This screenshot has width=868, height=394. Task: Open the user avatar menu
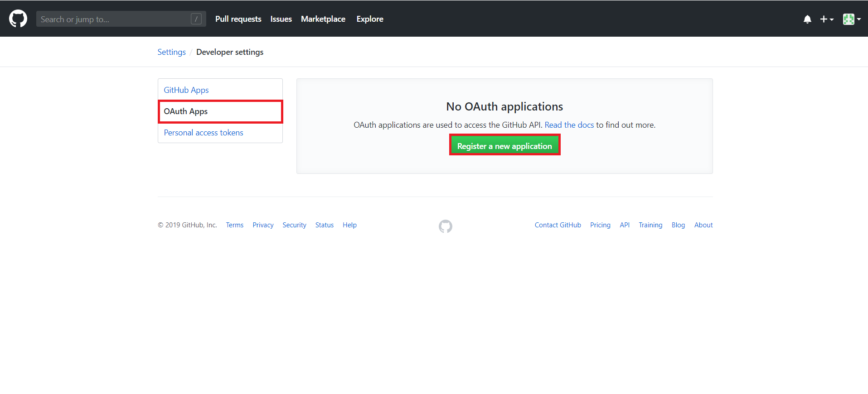(x=852, y=19)
